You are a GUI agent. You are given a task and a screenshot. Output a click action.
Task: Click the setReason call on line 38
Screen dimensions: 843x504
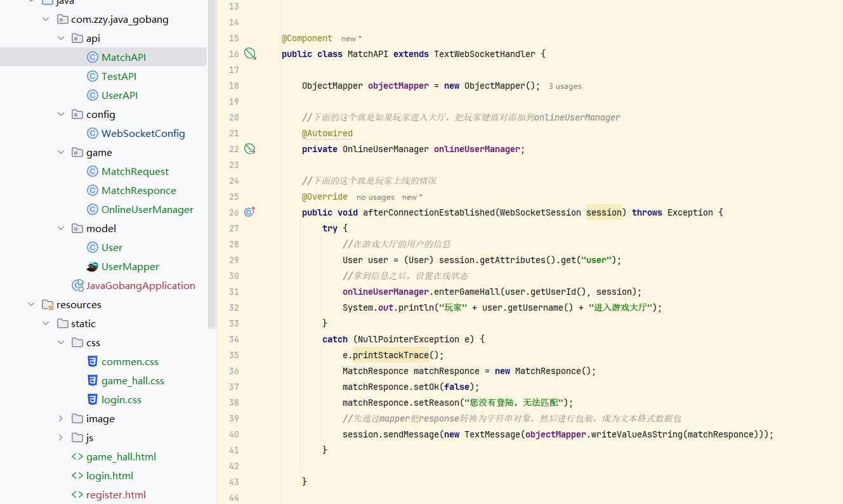(x=436, y=403)
